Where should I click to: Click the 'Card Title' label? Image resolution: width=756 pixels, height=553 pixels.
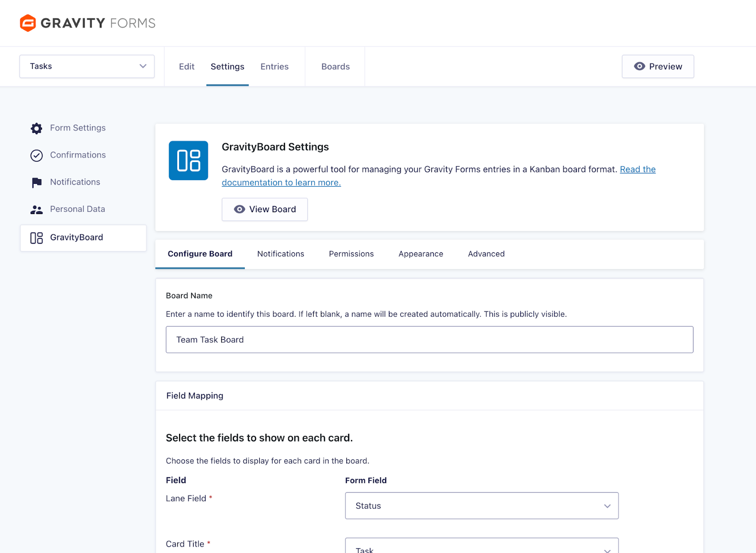[185, 544]
